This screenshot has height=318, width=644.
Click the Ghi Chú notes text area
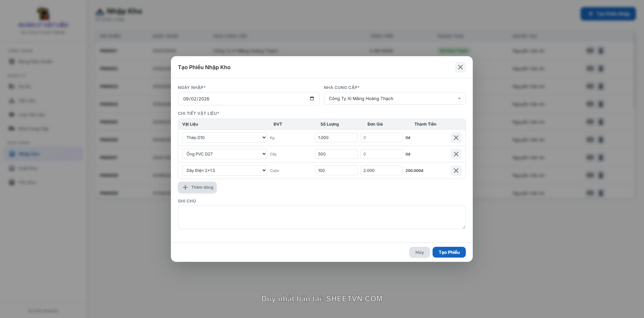(321, 217)
